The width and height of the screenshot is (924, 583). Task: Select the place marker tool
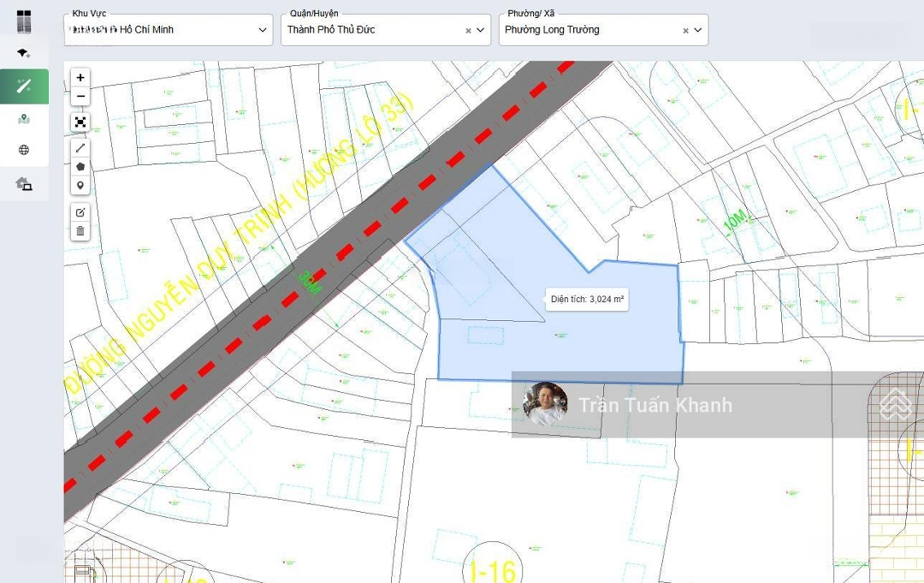click(x=80, y=186)
